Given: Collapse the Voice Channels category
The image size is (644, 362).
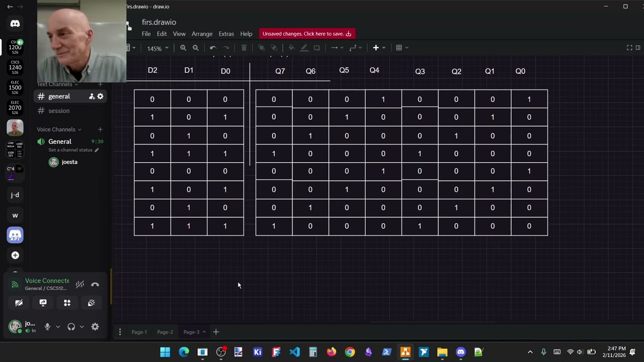Looking at the screenshot, I should [59, 129].
